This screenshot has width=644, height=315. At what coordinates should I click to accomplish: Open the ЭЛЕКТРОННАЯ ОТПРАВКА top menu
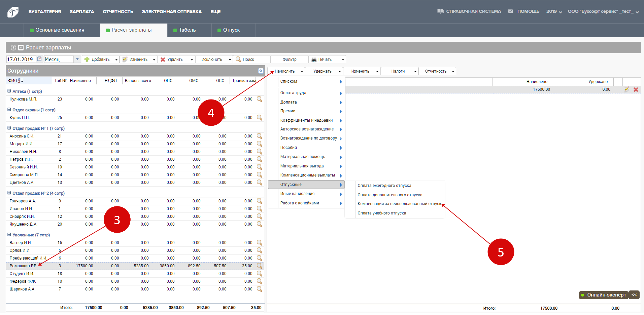172,11
